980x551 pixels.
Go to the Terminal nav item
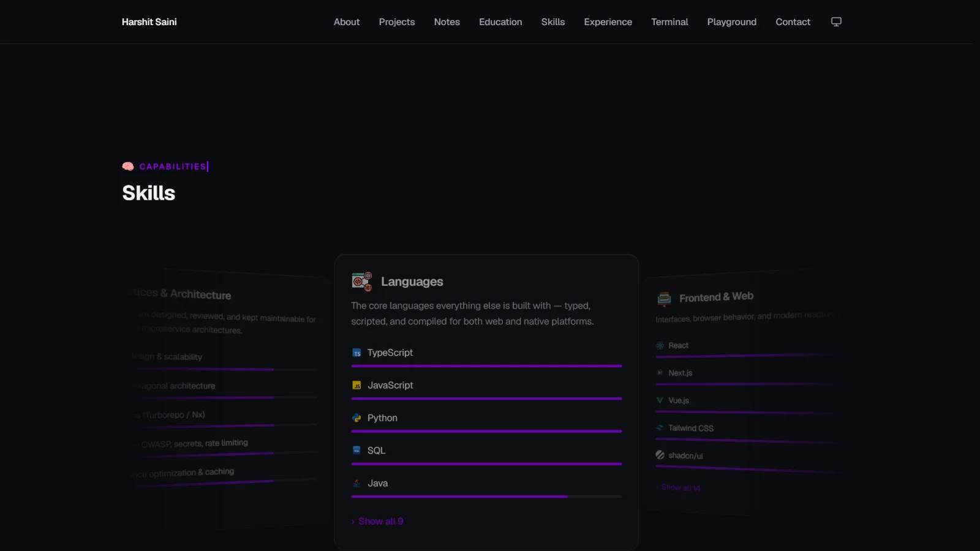coord(669,22)
